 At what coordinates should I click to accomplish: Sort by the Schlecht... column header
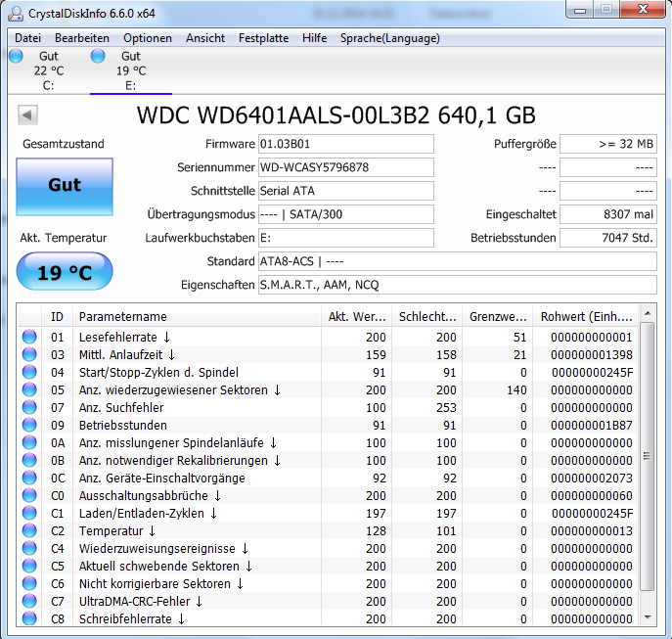pyautogui.click(x=427, y=316)
